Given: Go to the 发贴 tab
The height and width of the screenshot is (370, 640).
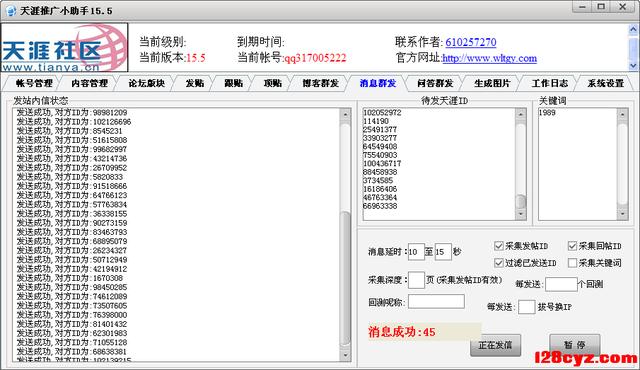Looking at the screenshot, I should click(195, 83).
